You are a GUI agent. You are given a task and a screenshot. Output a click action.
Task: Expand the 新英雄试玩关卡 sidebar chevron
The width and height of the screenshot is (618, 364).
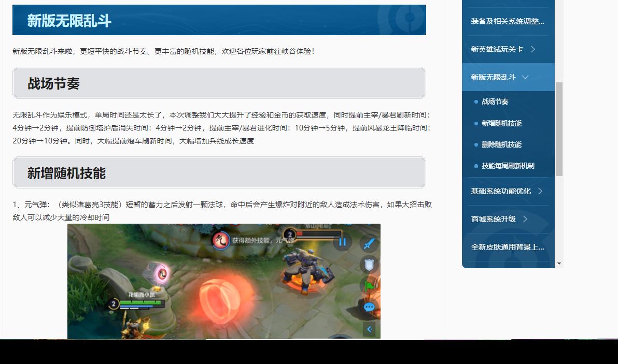[x=533, y=49]
